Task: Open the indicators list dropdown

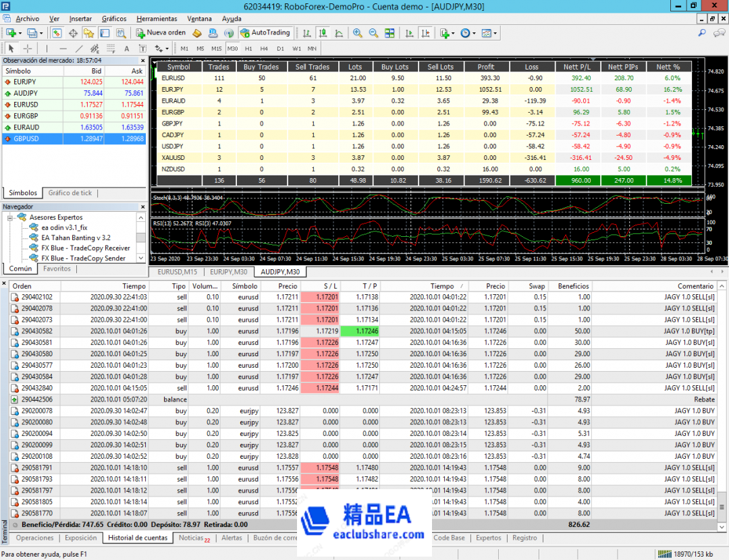Action: pyautogui.click(x=446, y=32)
